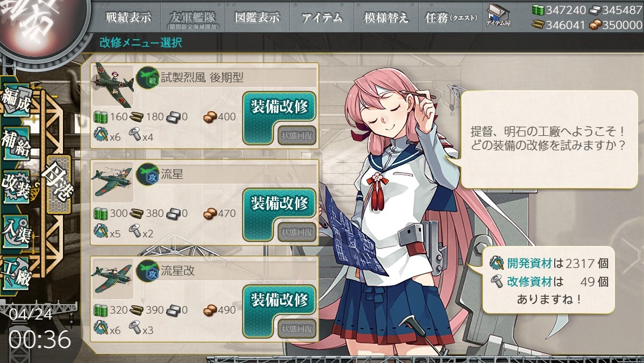644x363 pixels.
Task: Open the 改装 remodel side icon
Action: [x=16, y=187]
